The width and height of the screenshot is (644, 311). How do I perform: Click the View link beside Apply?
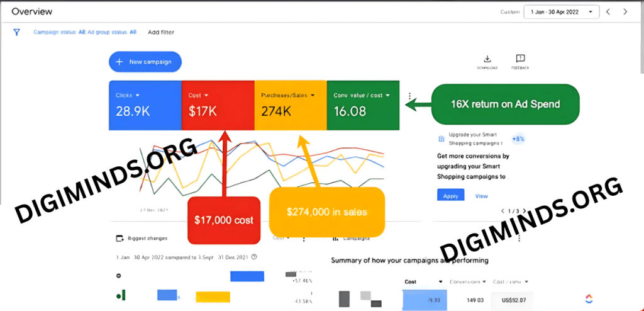[481, 196]
